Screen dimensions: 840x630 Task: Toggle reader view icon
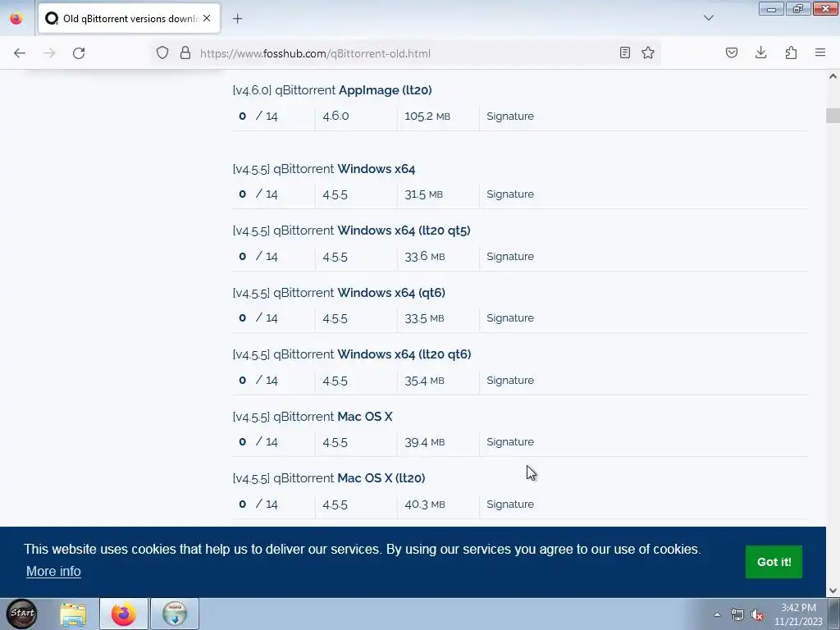[624, 52]
